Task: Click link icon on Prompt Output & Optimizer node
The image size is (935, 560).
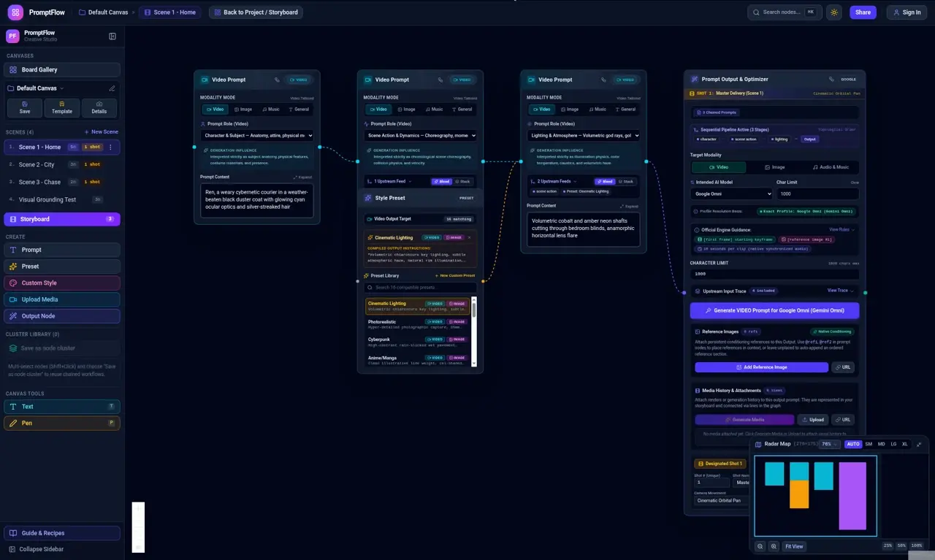Action: (831, 79)
